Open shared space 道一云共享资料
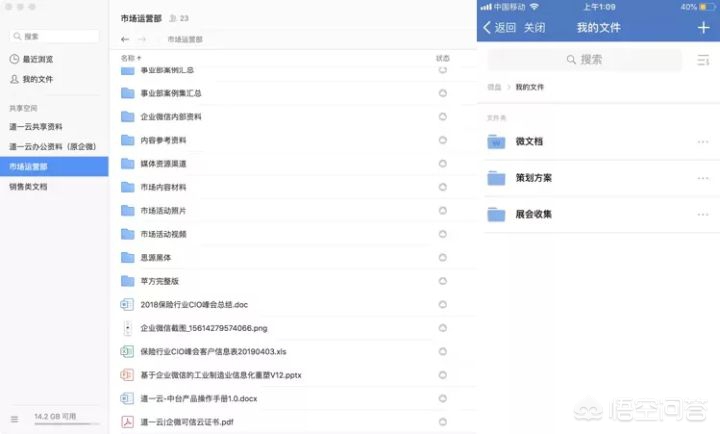720x434 pixels. 36,127
